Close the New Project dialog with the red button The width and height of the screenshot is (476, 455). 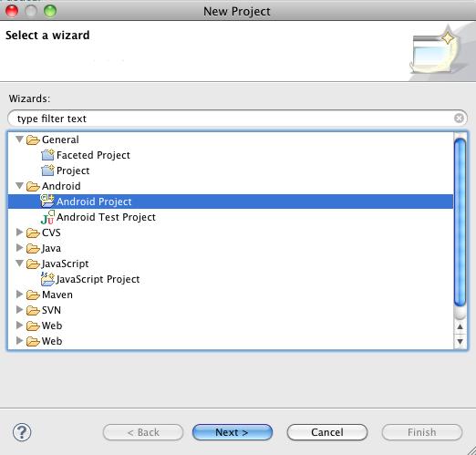pyautogui.click(x=12, y=11)
